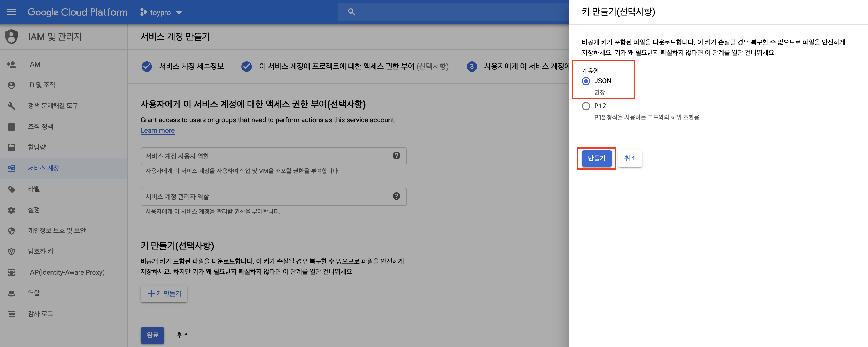Select the P12 key type radio button
Viewport: 868px width, 347px height.
586,106
